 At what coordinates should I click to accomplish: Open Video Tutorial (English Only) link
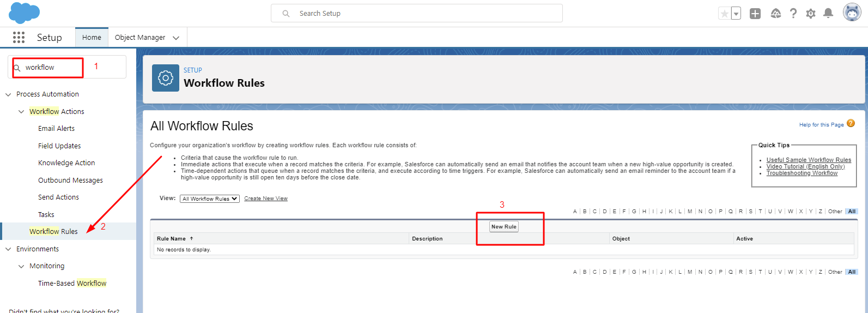(x=805, y=166)
